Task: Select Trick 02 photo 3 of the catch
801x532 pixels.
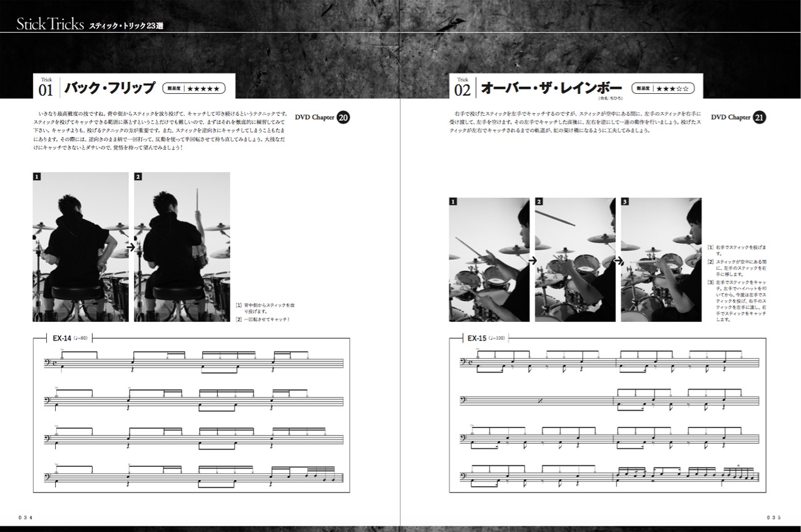Action: 661,260
